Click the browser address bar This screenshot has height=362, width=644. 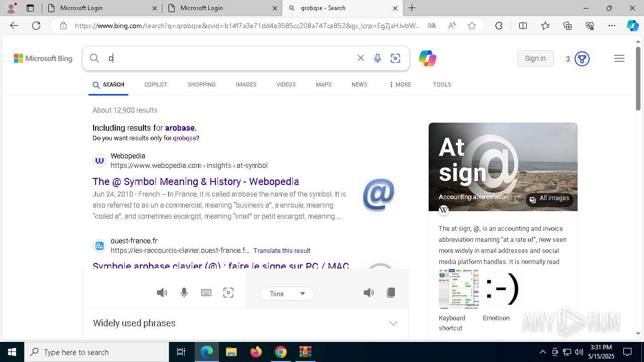247,26
